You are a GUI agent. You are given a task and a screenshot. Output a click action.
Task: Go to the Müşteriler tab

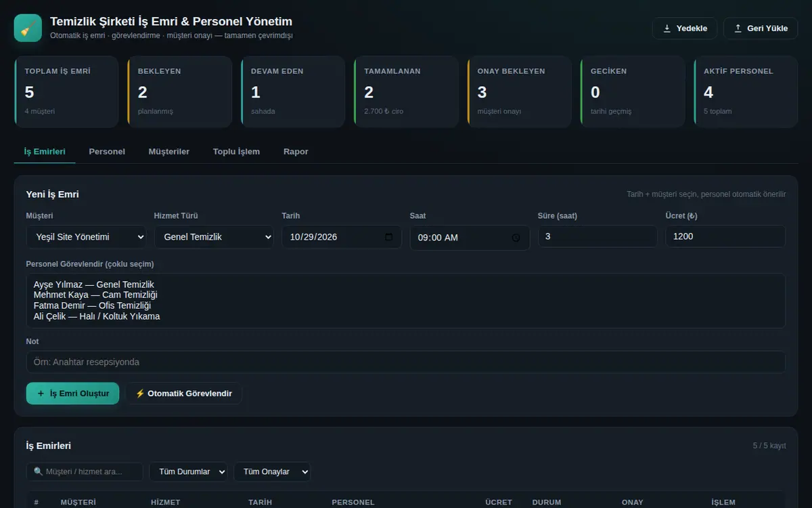[169, 152]
